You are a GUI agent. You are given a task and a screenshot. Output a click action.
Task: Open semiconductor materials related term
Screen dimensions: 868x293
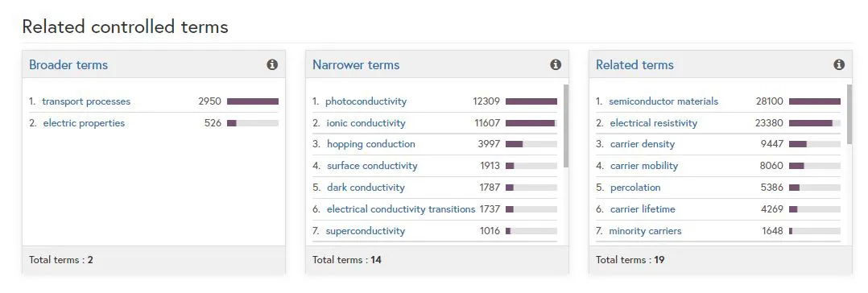pos(663,101)
